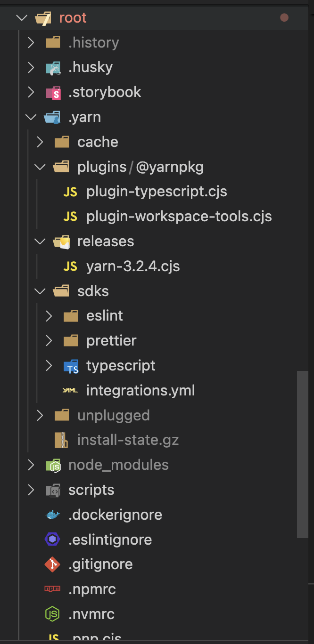Click the ESLint icon beside .eslintignore

click(x=53, y=539)
